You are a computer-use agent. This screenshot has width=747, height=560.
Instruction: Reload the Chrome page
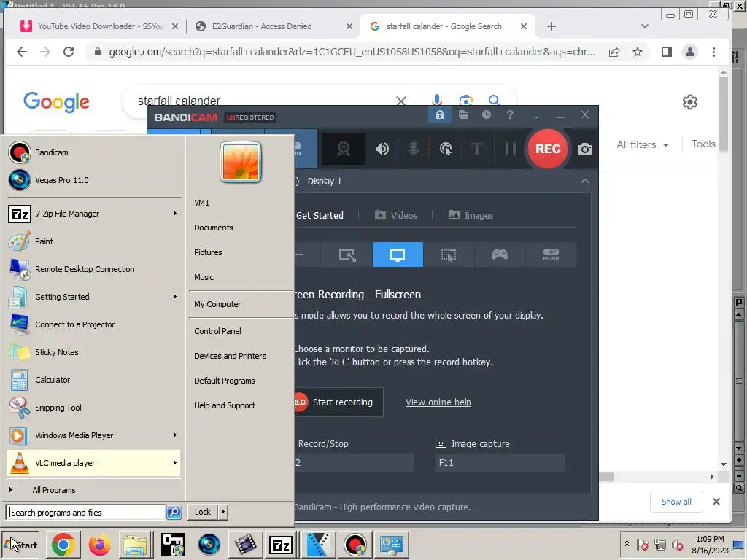coord(69,52)
